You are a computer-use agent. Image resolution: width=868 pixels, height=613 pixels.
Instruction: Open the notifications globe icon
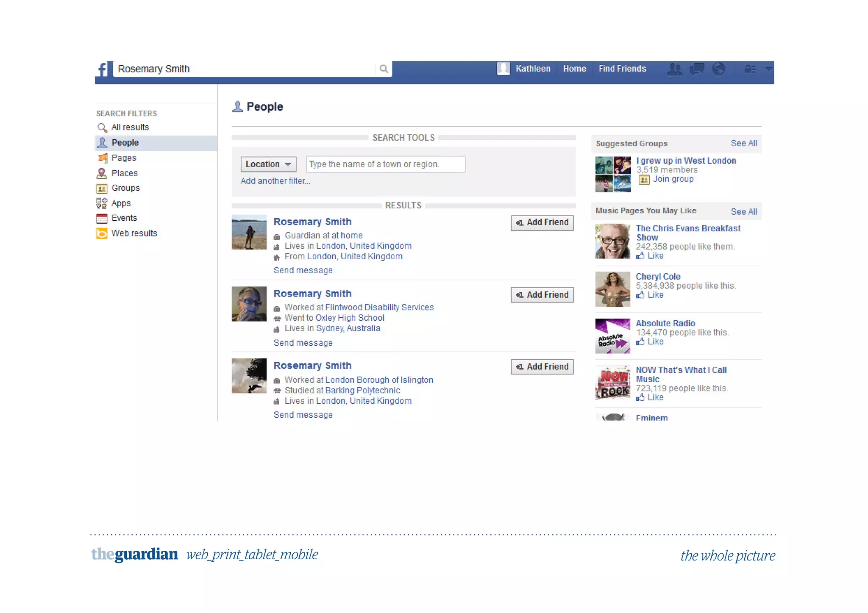(719, 69)
